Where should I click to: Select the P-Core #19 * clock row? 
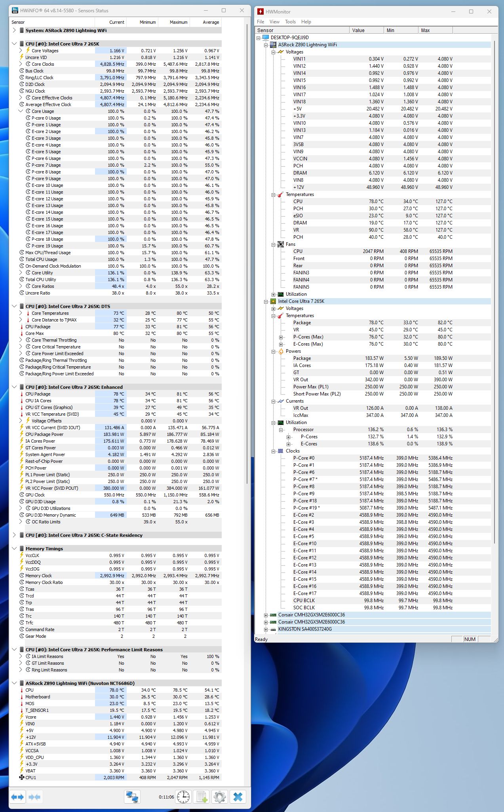tap(373, 508)
